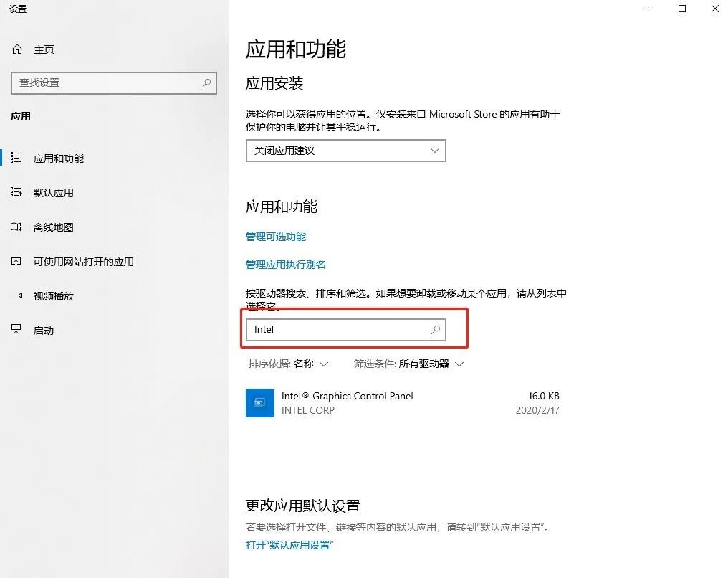Open the 管理可选功能 link
Viewport: 728px width, 578px height.
[276, 237]
